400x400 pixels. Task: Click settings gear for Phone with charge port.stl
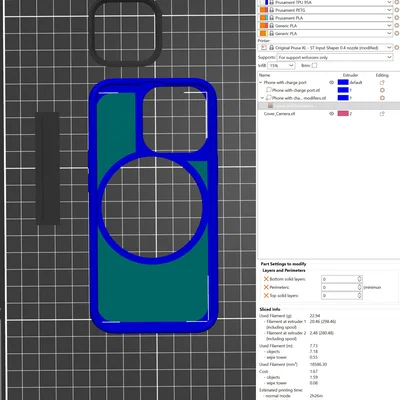coord(382,90)
